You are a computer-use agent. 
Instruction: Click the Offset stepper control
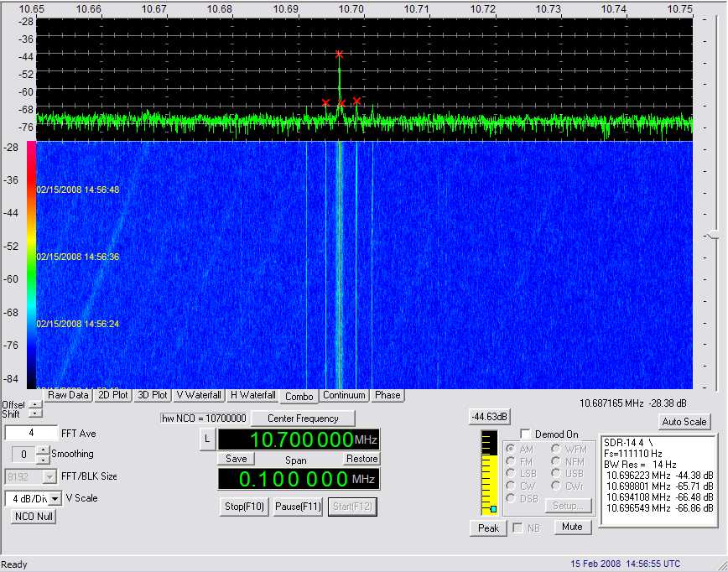[x=36, y=405]
